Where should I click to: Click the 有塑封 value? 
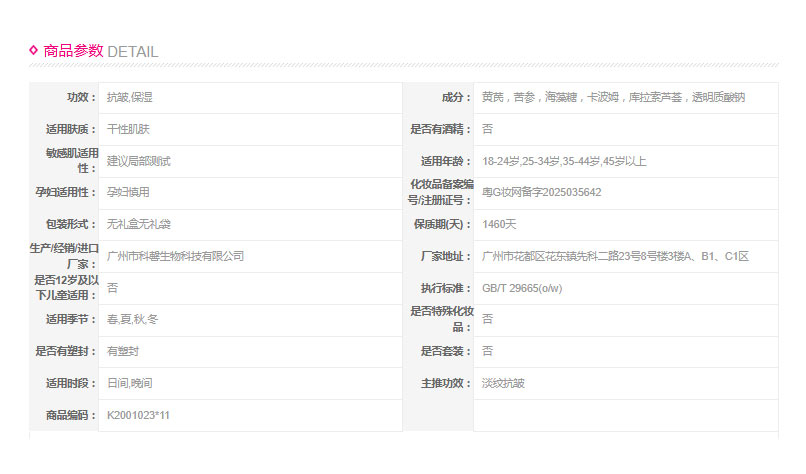123,351
